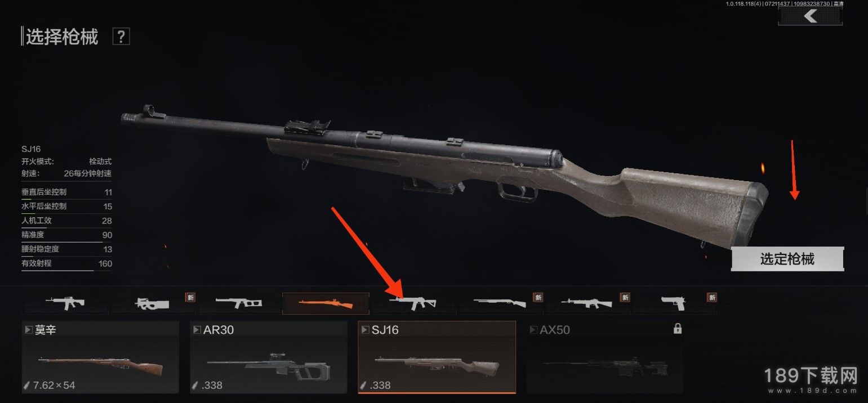This screenshot has width=868, height=403.
Task: Select the light machine gun category icon
Action: pyautogui.click(x=587, y=303)
